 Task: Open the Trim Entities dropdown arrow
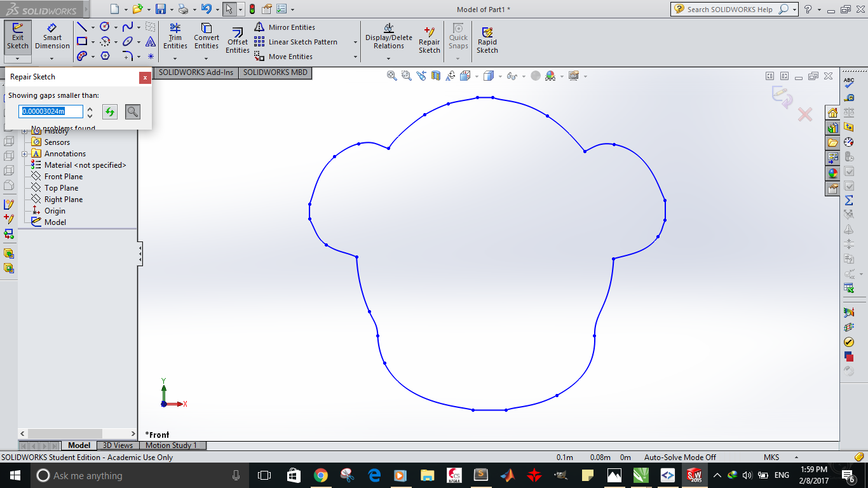(x=175, y=58)
